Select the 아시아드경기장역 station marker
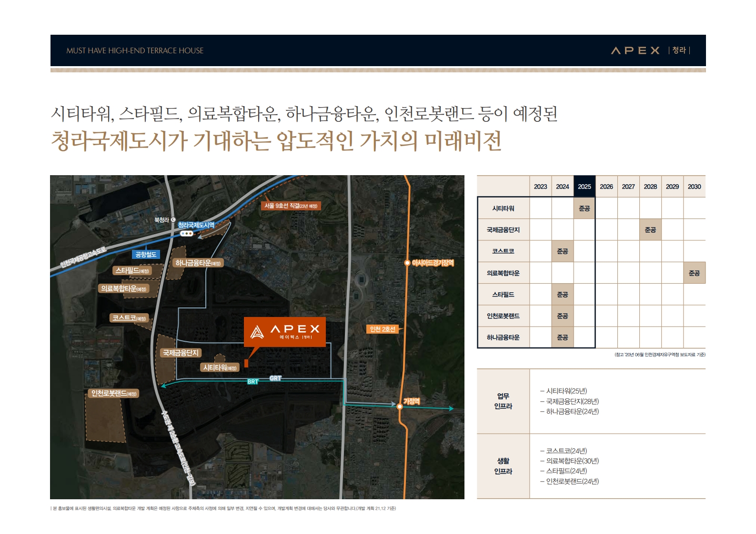This screenshot has width=756, height=534. click(407, 263)
